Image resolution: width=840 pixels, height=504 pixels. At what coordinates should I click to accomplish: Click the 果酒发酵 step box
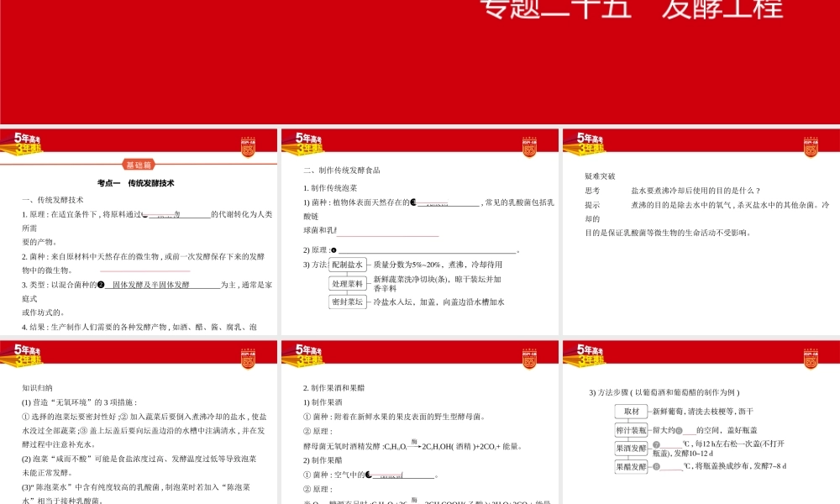tap(631, 448)
